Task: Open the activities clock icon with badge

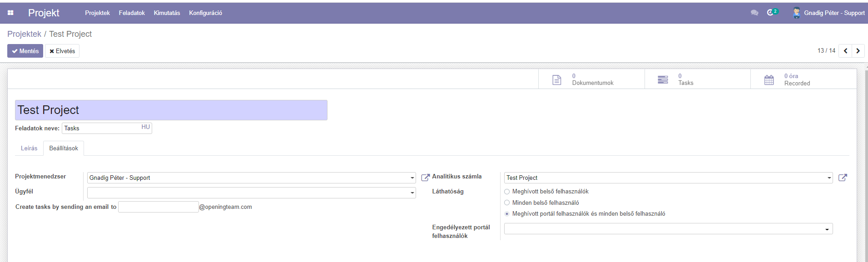Action: 772,12
